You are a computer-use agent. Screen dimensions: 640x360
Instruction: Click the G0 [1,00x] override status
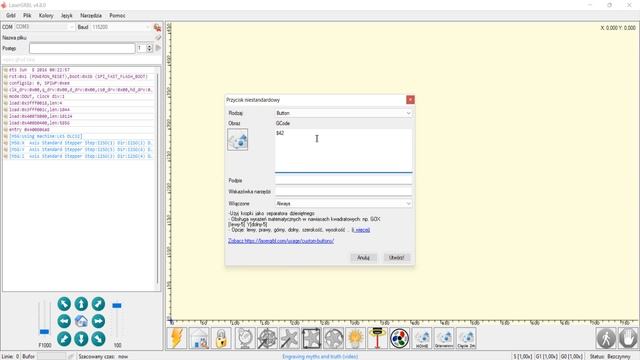572,356
